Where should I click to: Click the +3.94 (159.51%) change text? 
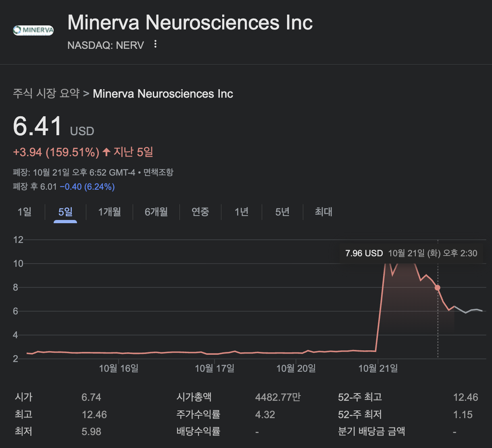[56, 152]
